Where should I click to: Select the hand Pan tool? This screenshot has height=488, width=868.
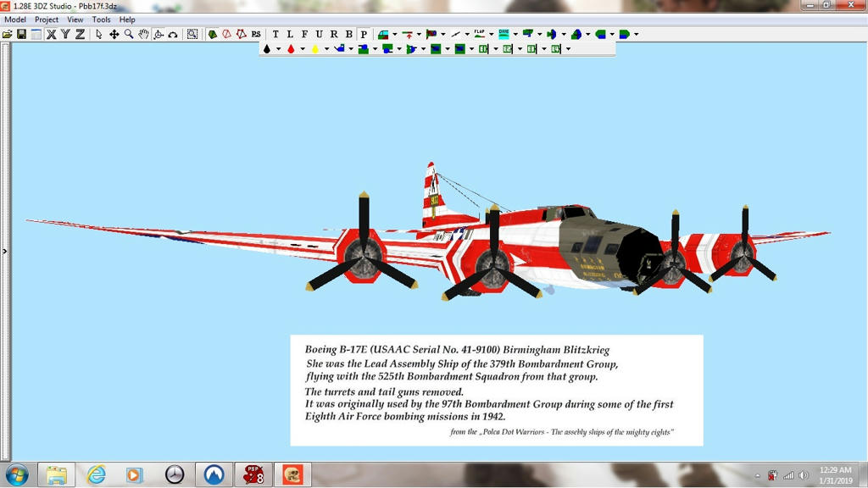pos(144,34)
